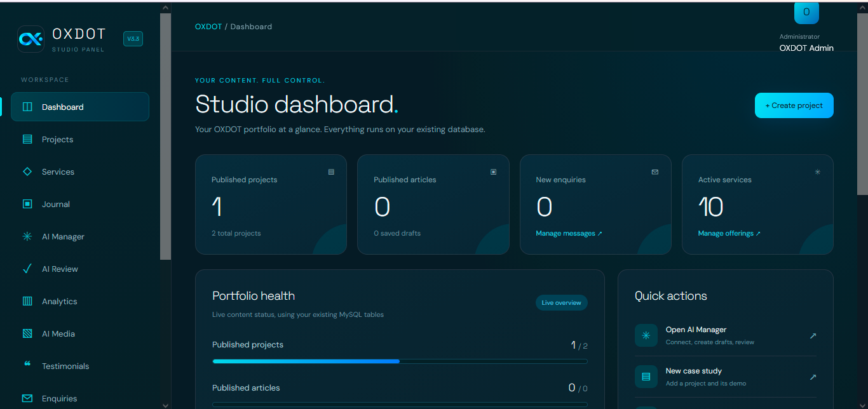Viewport: 868px width, 409px height.
Task: Click the AI Manager asterisk icon in sidebar
Action: (27, 236)
